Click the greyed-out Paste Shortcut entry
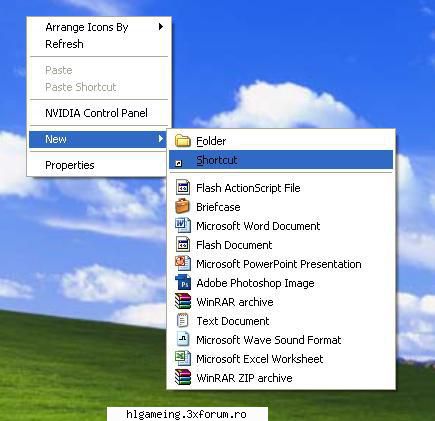The height and width of the screenshot is (421, 435). point(99,87)
